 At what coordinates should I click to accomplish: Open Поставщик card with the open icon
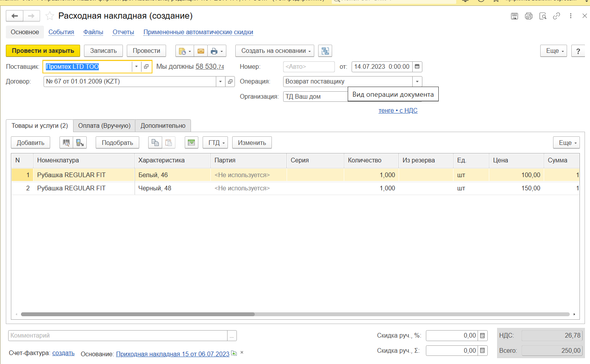146,66
